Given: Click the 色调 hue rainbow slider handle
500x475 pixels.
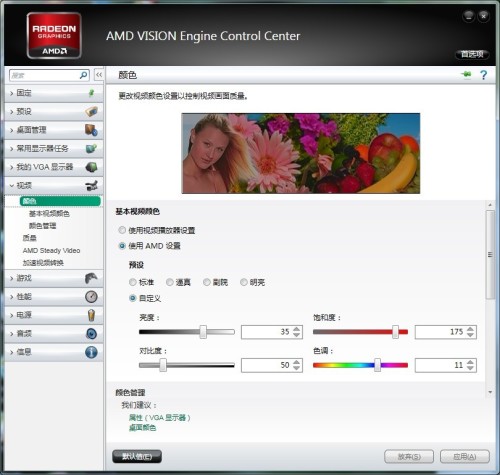Looking at the screenshot, I should click(377, 365).
